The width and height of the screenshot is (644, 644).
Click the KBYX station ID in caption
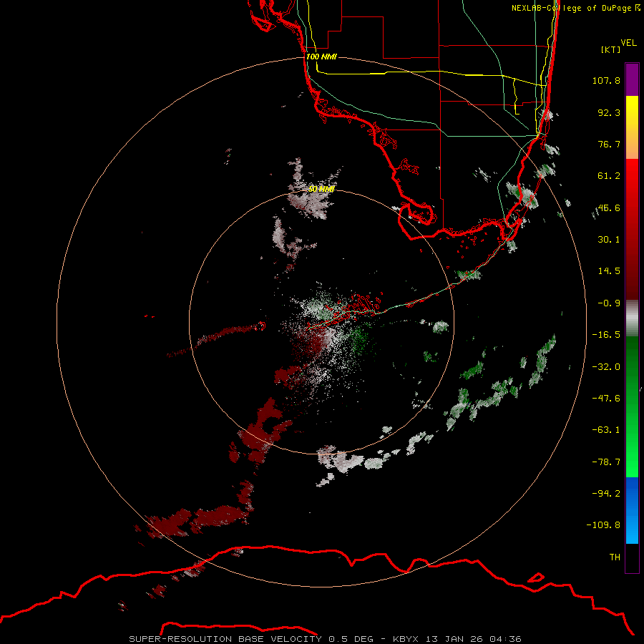pyautogui.click(x=406, y=639)
